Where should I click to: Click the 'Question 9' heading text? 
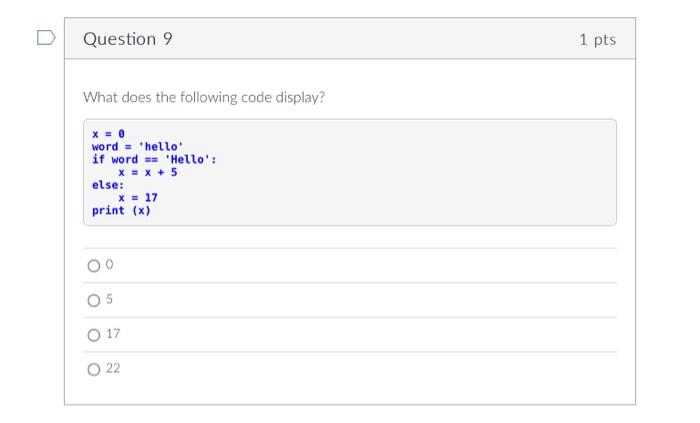128,39
